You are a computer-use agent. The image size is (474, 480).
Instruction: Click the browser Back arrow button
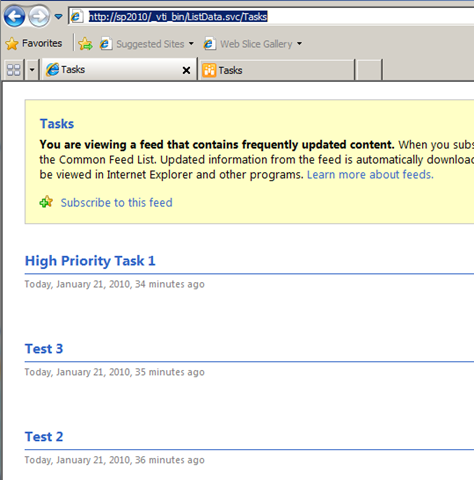point(14,16)
